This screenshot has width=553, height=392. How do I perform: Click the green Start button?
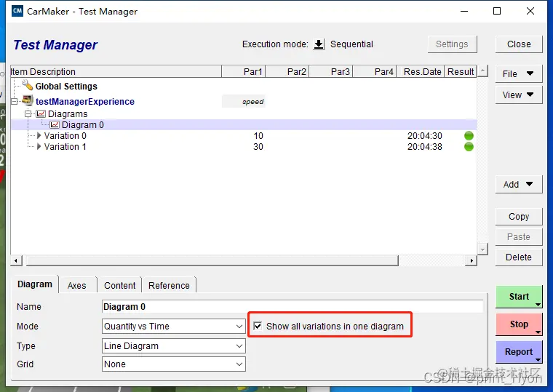[x=519, y=297]
